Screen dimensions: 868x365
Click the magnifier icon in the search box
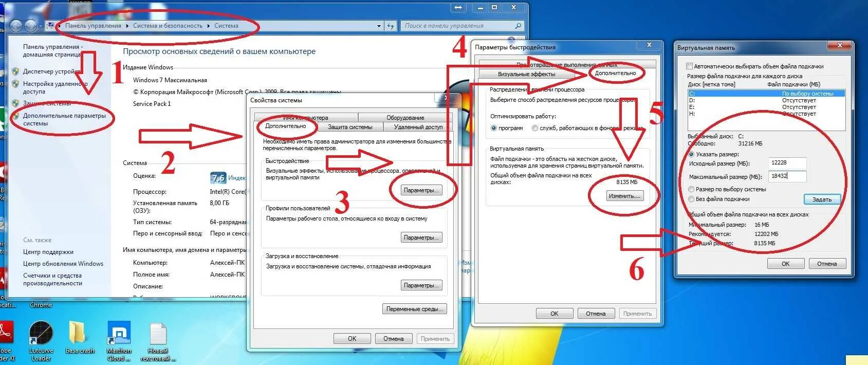point(518,26)
